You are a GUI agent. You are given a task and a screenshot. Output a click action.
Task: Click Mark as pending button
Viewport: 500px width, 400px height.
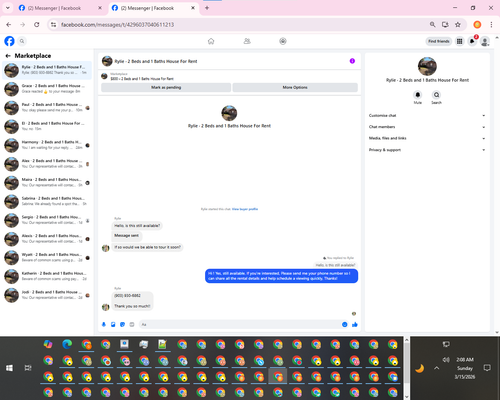(166, 88)
